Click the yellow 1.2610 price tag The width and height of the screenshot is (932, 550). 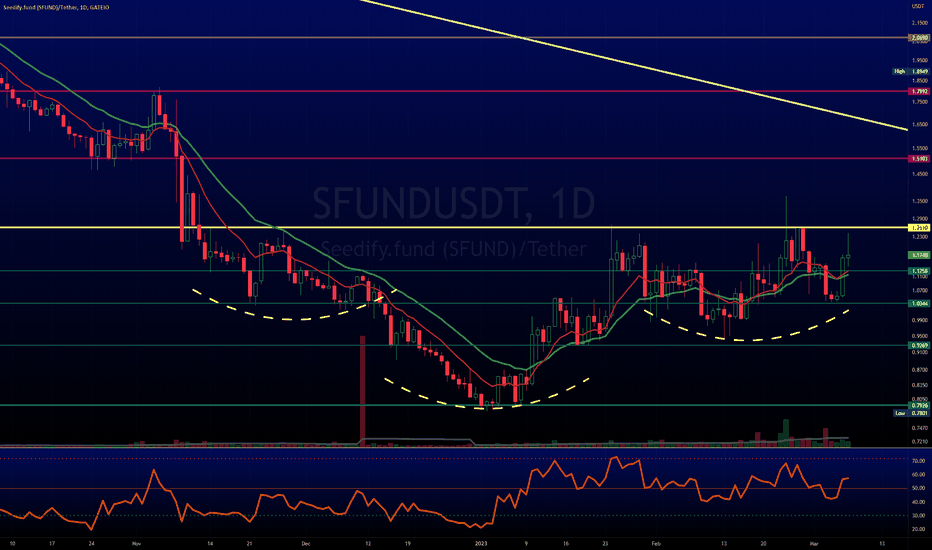pos(919,228)
